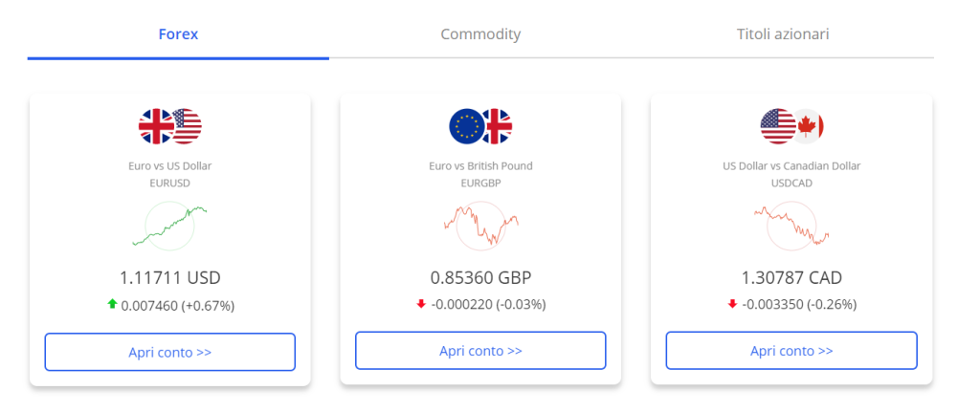Click the Euro vs British Pound label
Viewport: 980px width, 412px height.
point(480,166)
